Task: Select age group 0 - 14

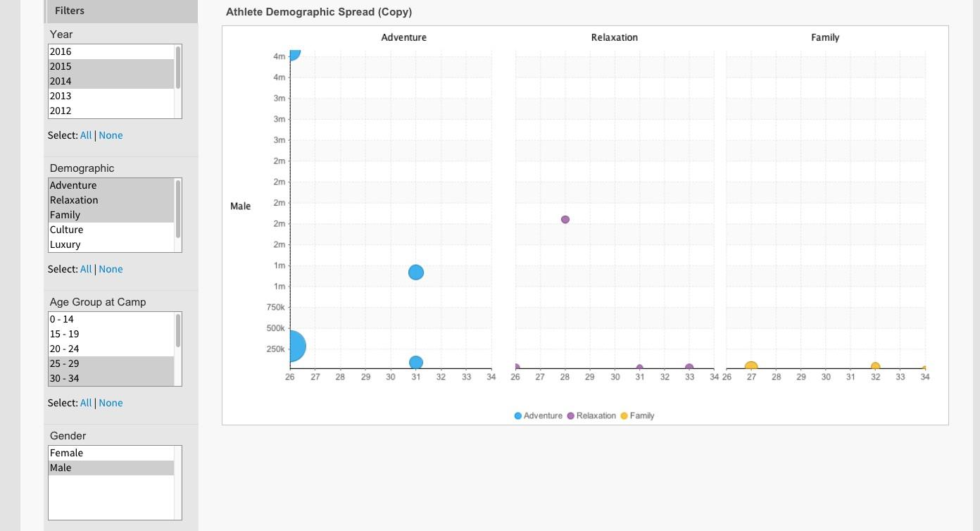Action: point(111,319)
